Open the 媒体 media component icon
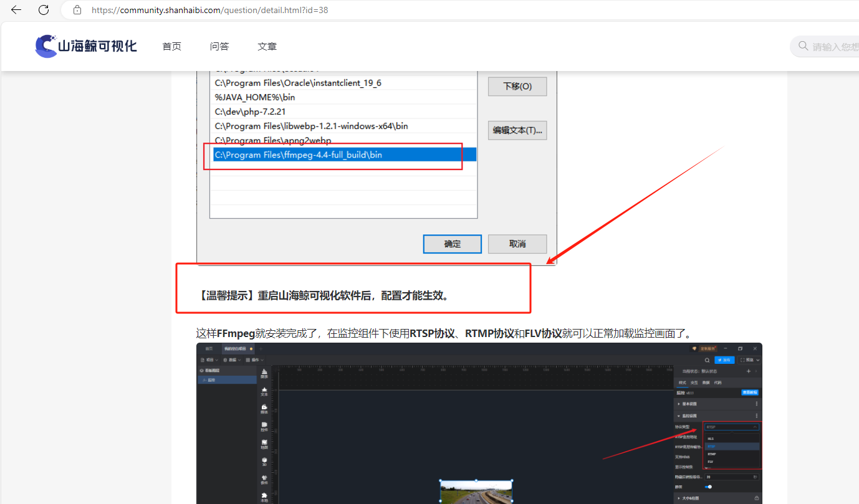This screenshot has width=859, height=504. [x=264, y=409]
